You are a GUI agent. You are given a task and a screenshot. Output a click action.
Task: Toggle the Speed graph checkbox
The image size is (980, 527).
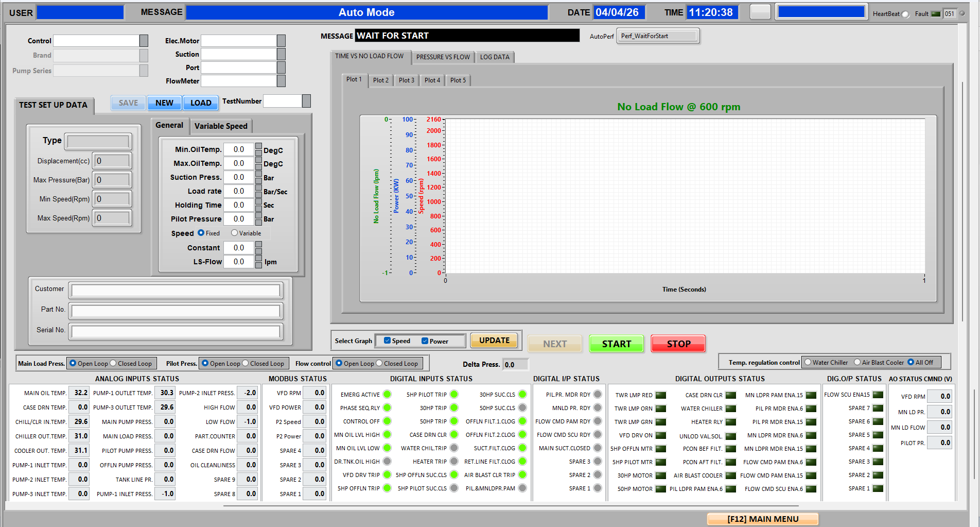pos(388,341)
